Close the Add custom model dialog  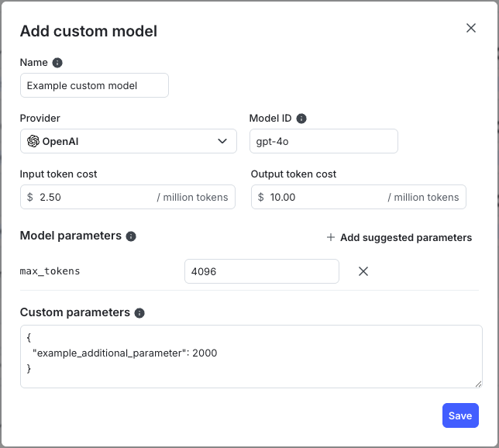point(470,28)
